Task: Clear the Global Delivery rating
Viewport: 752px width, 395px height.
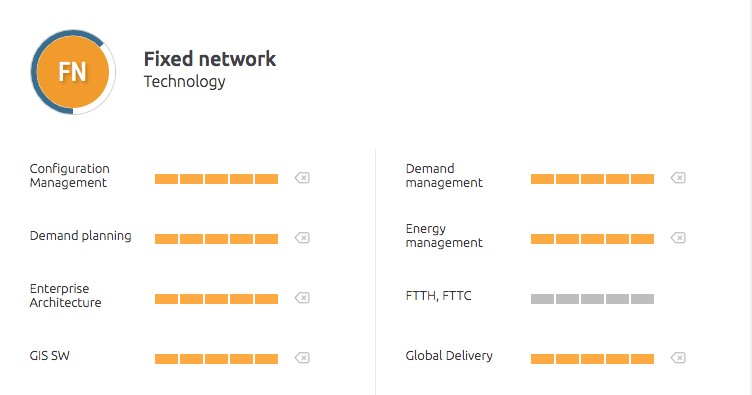Action: click(x=678, y=358)
